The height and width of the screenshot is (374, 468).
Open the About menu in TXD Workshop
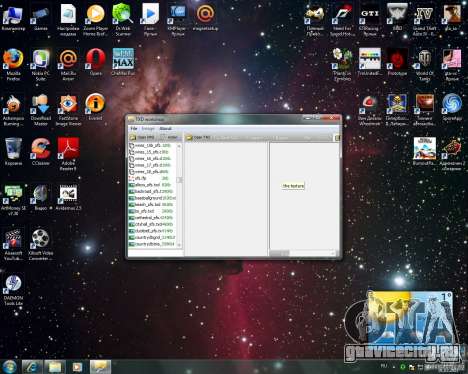[x=165, y=129]
